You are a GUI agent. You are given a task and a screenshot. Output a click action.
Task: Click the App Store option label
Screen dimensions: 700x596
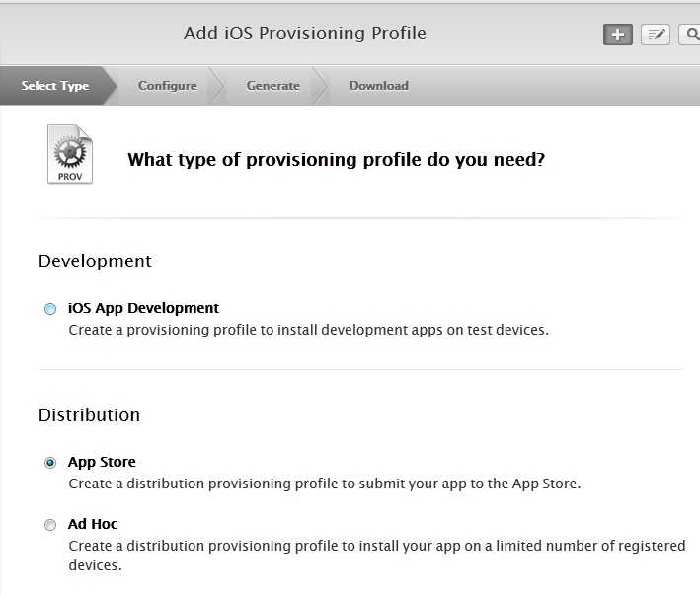[102, 462]
